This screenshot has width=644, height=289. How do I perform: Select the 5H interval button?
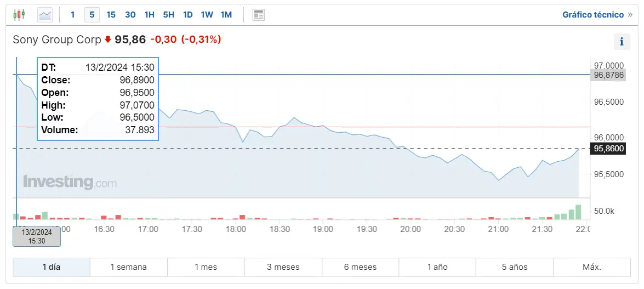(x=169, y=15)
